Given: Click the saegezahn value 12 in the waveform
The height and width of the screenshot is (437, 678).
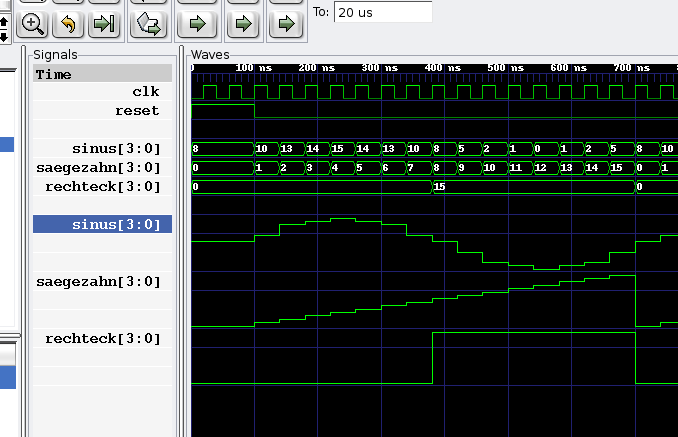Looking at the screenshot, I should click(x=540, y=168).
